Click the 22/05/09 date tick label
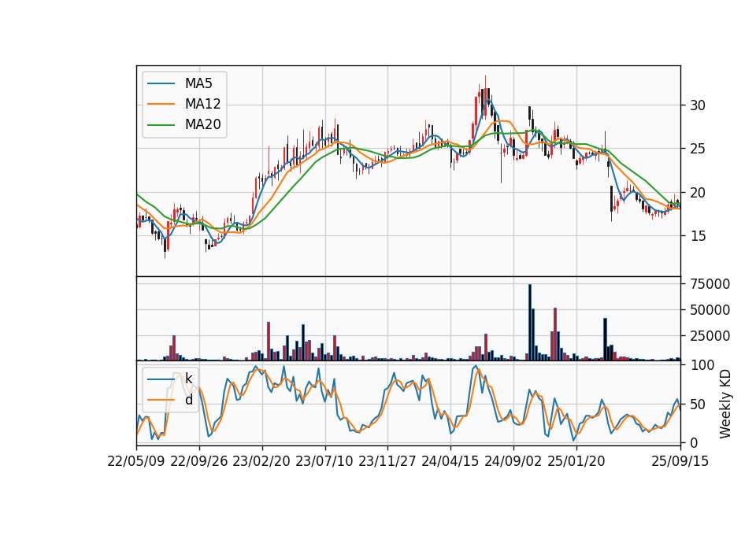The width and height of the screenshot is (756, 543). (136, 461)
